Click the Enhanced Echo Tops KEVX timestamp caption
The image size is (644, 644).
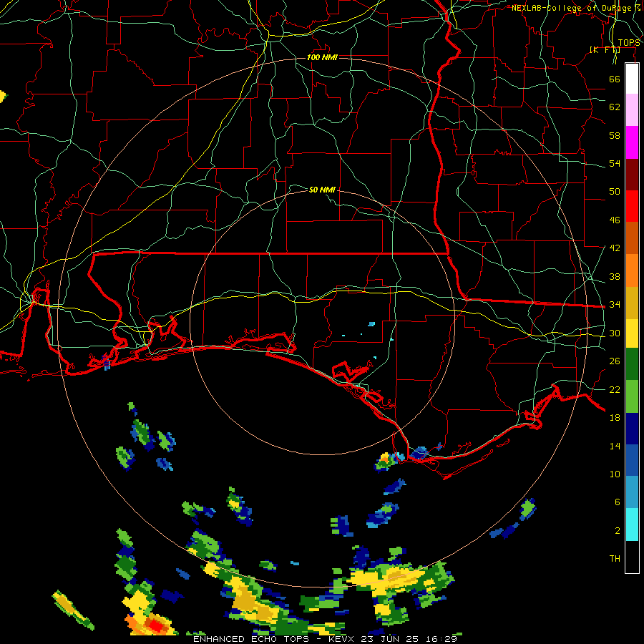[x=325, y=639]
